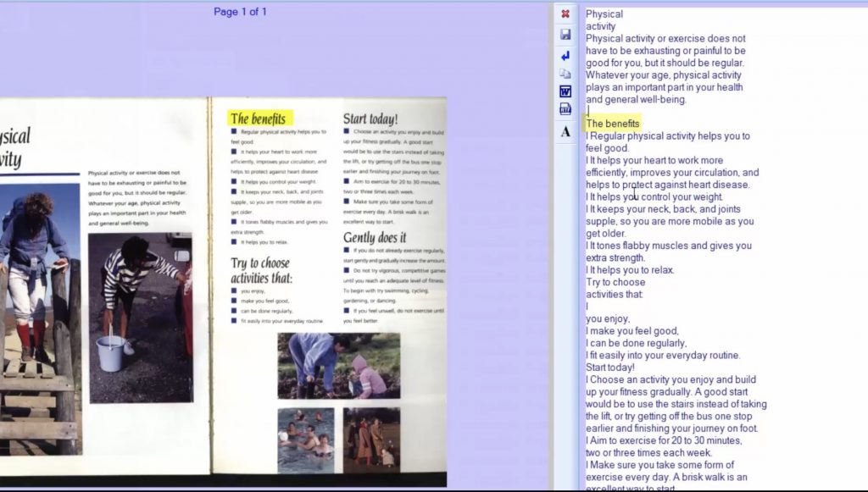The width and height of the screenshot is (868, 492).
Task: Close the OCR text panel with red X
Action: [x=565, y=14]
